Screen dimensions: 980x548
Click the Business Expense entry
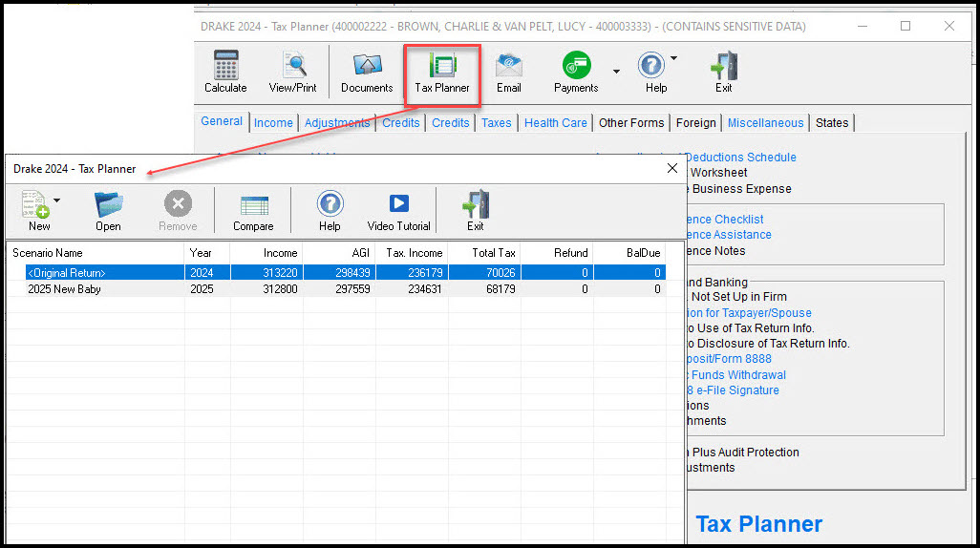pyautogui.click(x=738, y=189)
